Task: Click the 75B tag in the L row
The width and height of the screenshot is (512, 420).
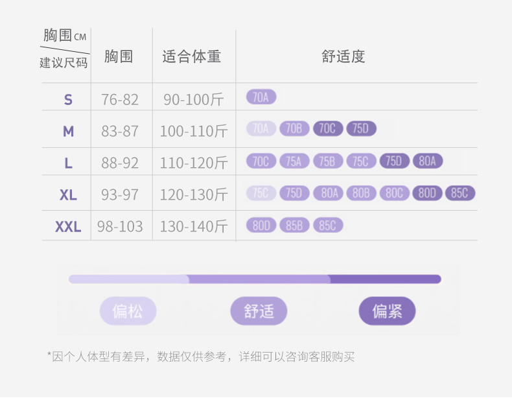Action: point(328,161)
